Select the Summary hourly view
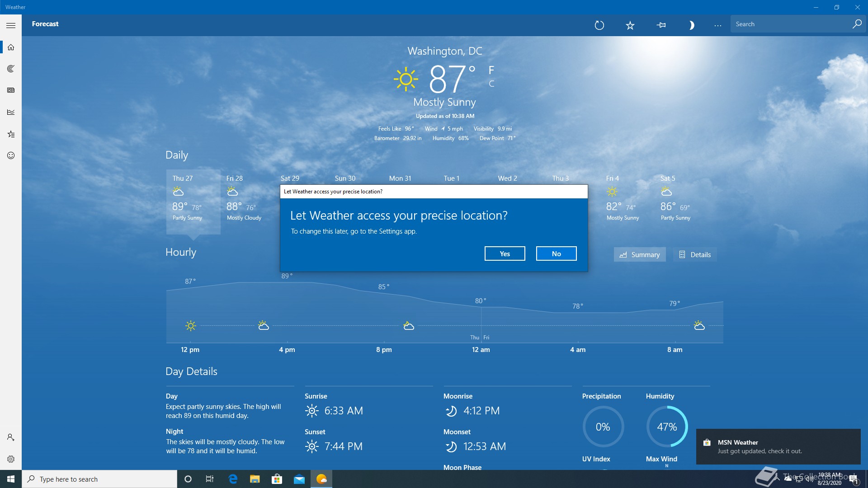This screenshot has height=488, width=868. click(x=640, y=254)
